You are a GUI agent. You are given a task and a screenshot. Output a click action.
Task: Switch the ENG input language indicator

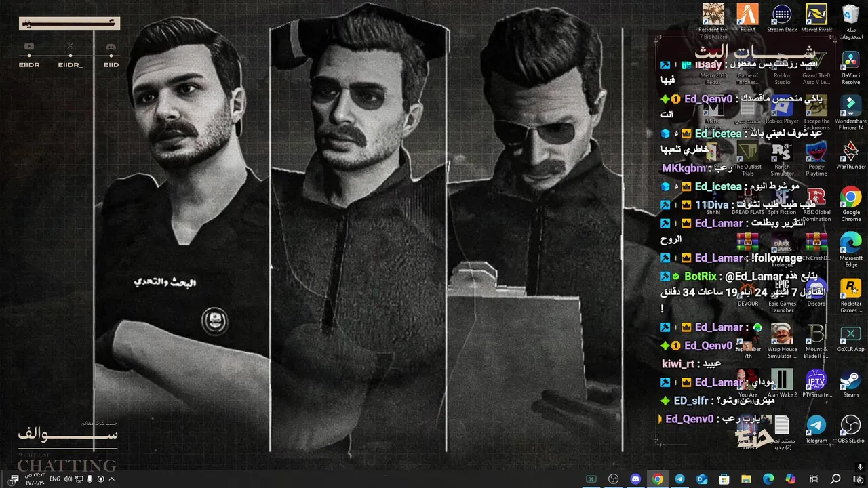(x=55, y=479)
